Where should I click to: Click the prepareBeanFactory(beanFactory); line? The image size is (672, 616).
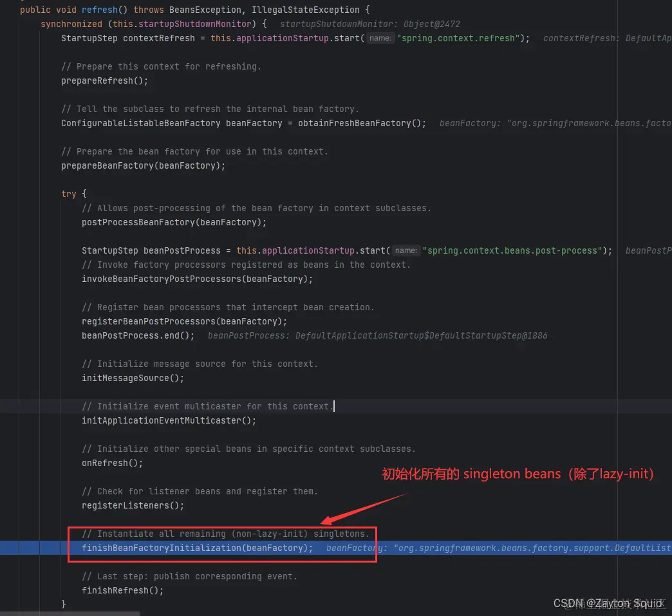pos(143,165)
